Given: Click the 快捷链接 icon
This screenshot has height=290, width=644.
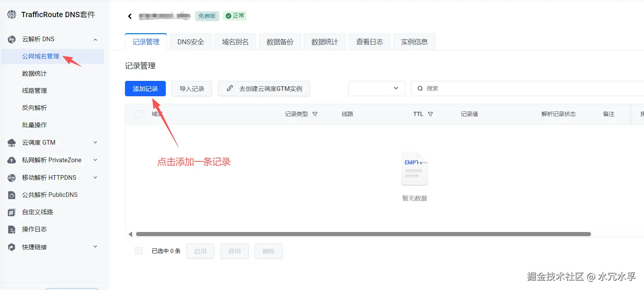Looking at the screenshot, I should coord(12,247).
